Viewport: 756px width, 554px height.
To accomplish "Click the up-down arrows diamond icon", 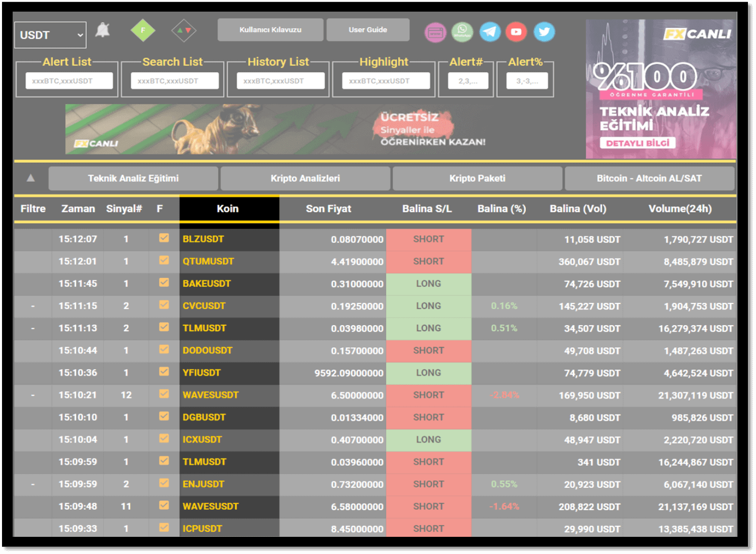I will pos(184,31).
